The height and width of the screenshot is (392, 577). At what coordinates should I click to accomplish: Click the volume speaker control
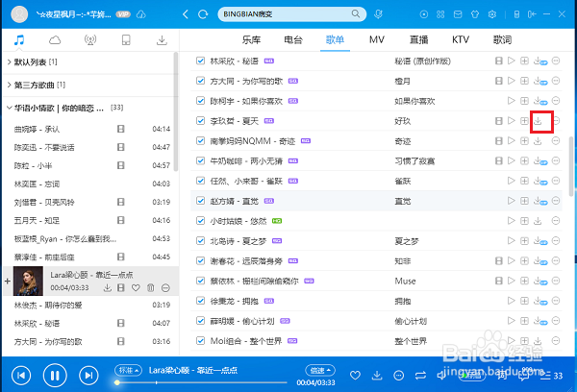441,376
